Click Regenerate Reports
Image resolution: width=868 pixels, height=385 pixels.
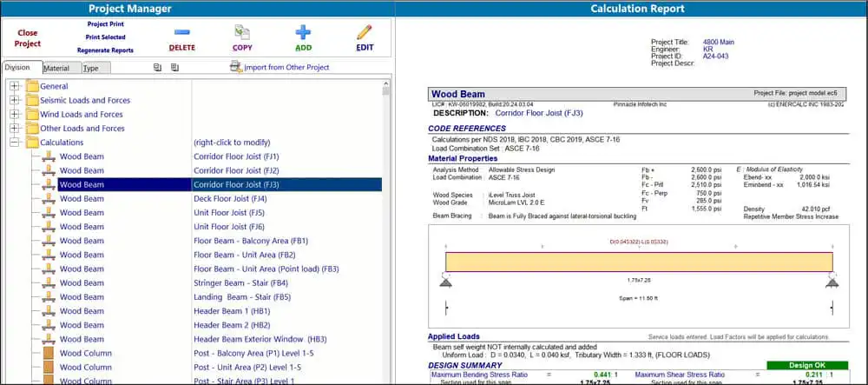[105, 50]
